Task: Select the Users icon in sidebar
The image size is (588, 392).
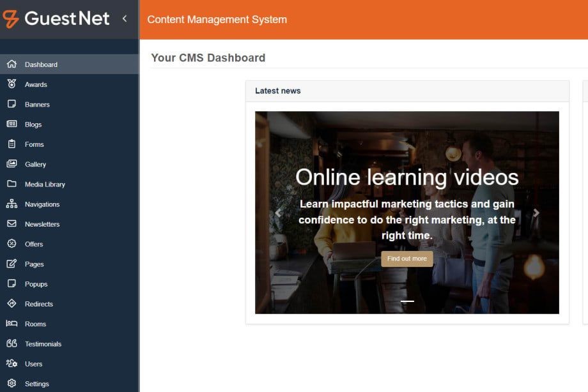Action: 13,363
